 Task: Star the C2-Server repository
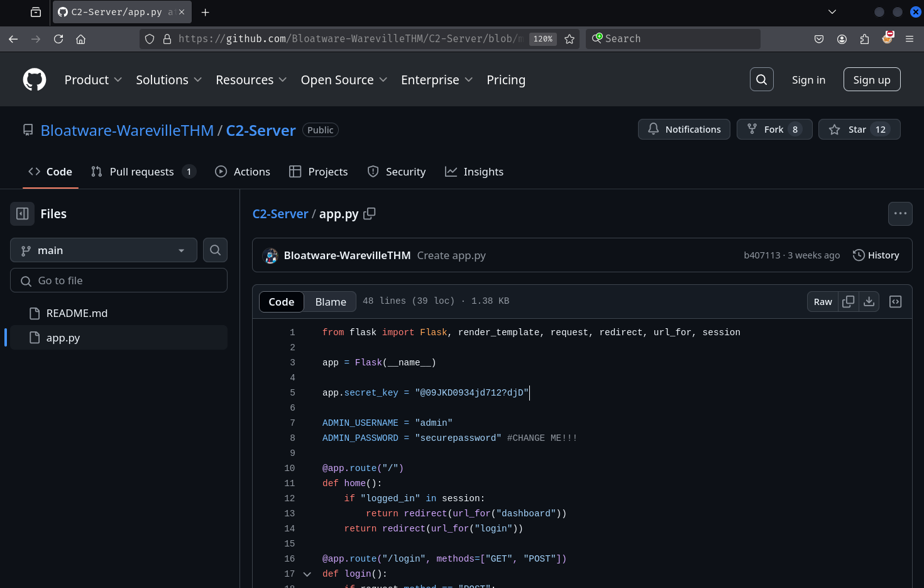858,130
